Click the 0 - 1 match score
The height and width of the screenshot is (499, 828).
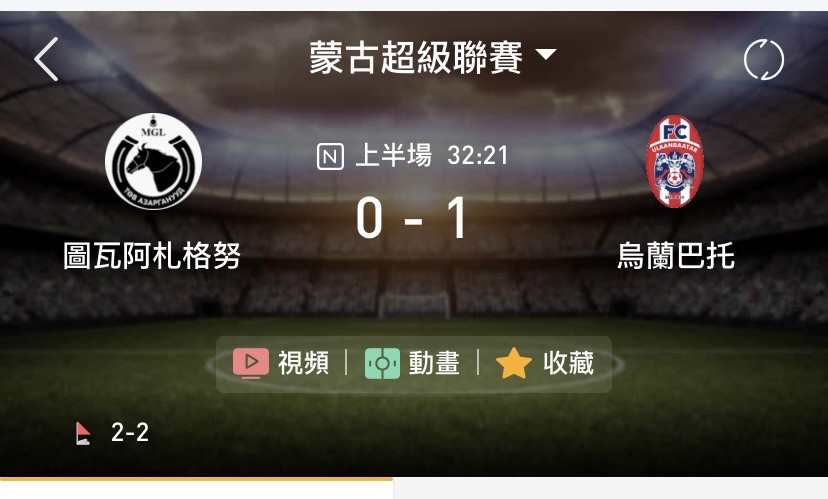click(412, 218)
